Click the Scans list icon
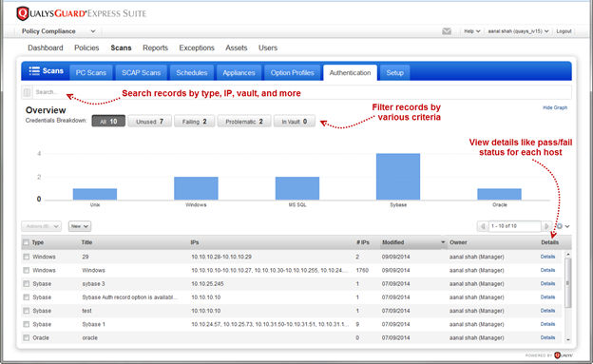 click(34, 70)
